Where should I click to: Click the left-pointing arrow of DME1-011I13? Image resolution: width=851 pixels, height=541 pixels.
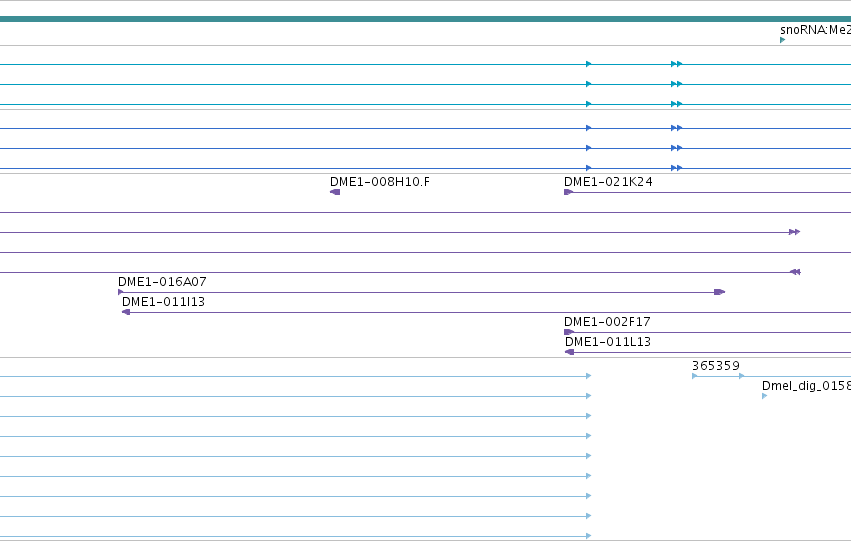[126, 312]
